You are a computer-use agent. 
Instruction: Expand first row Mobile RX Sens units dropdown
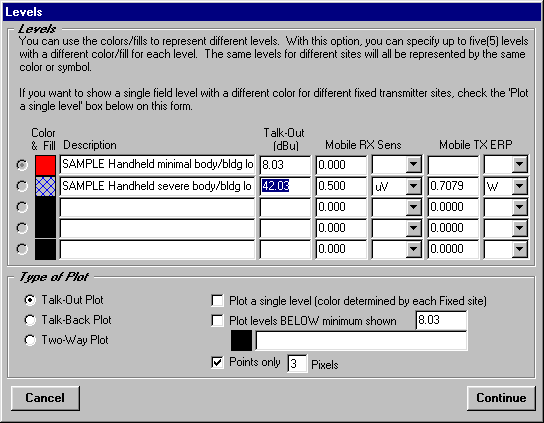point(414,164)
